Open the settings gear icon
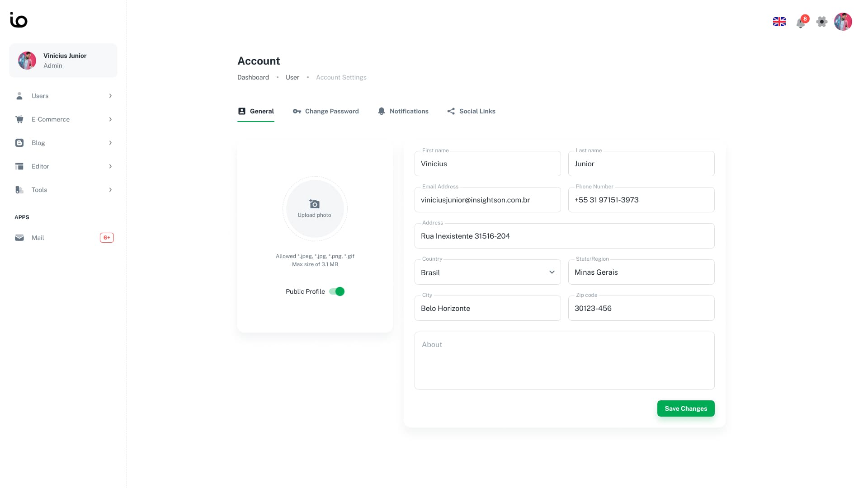This screenshot has height=488, width=868. [821, 22]
